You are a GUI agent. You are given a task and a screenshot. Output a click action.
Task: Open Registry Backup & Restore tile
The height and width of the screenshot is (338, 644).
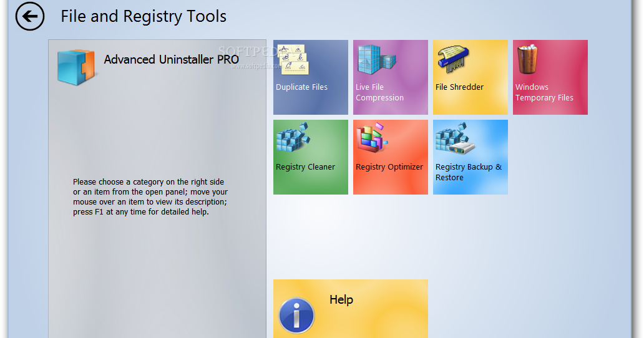(471, 157)
